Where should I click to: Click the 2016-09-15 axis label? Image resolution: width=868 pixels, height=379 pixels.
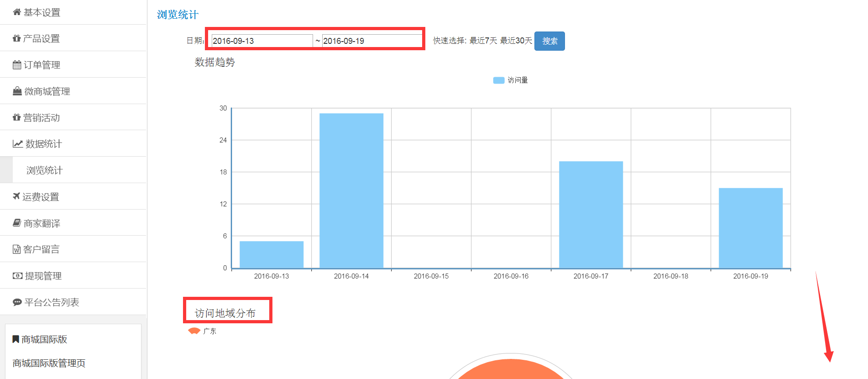tap(431, 276)
